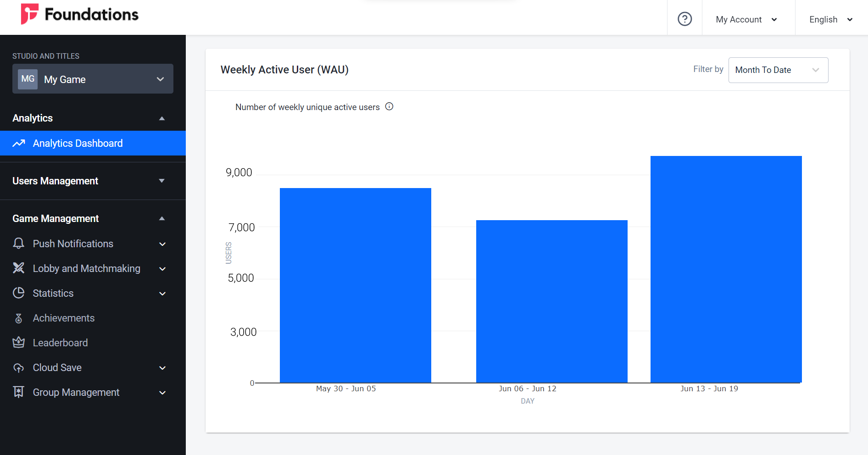Click the 5,000 y-axis value
This screenshot has width=868, height=455.
[x=241, y=278]
